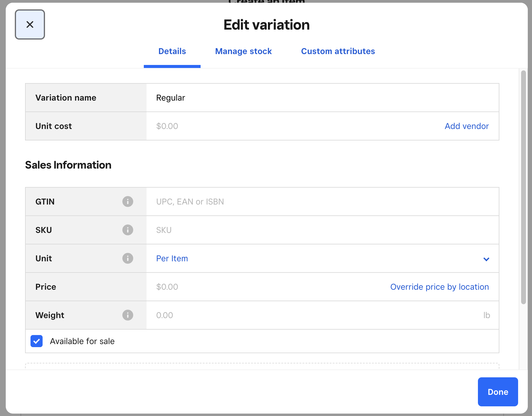Click the Add vendor link
This screenshot has width=532, height=416.
point(466,126)
